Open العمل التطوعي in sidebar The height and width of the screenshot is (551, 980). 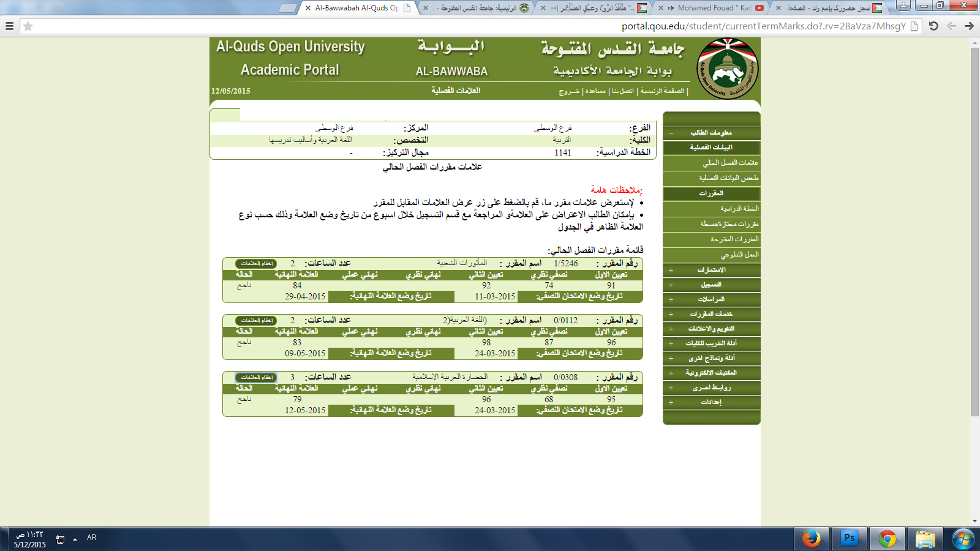pyautogui.click(x=739, y=255)
